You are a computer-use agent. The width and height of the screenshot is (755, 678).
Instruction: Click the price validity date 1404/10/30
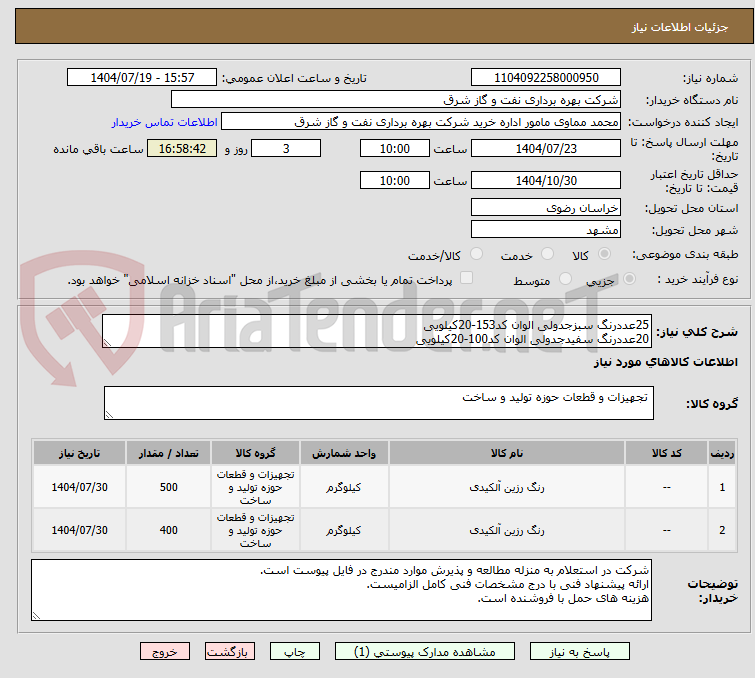546,181
